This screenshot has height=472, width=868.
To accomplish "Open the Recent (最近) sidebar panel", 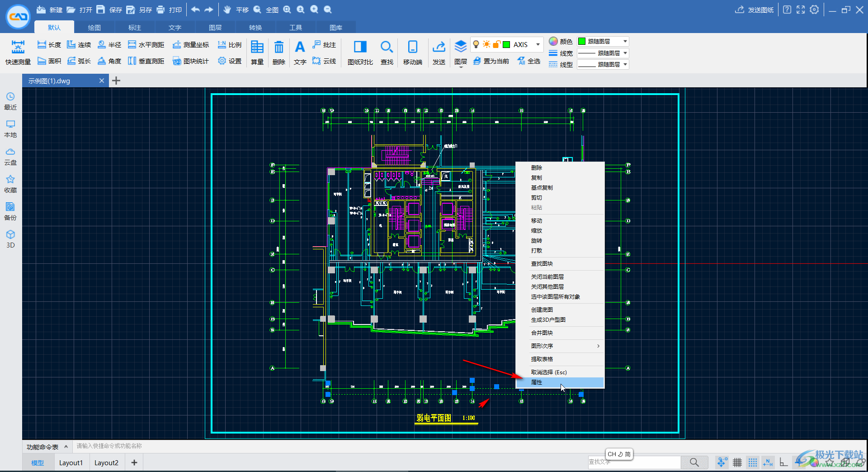I will [x=10, y=101].
